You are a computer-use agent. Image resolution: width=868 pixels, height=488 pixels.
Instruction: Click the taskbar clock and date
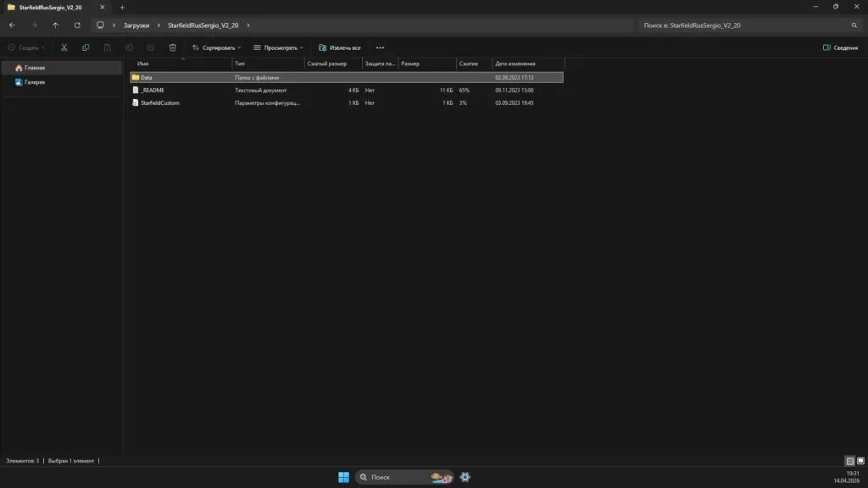847,477
